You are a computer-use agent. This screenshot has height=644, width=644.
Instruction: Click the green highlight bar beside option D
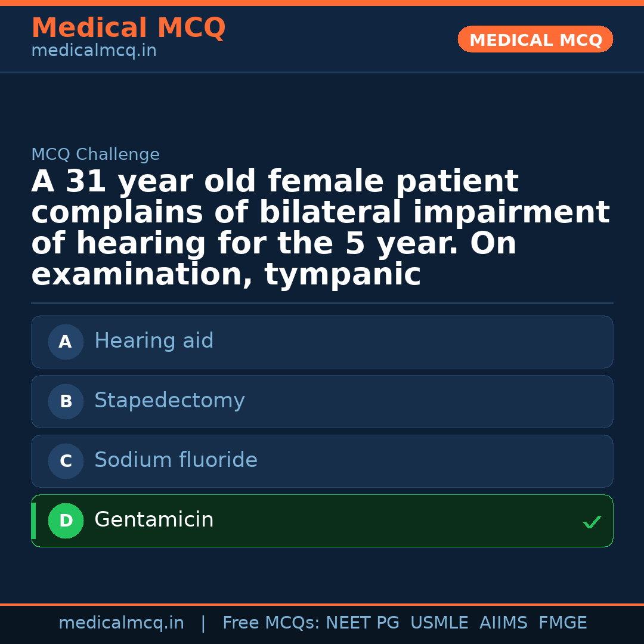33,521
